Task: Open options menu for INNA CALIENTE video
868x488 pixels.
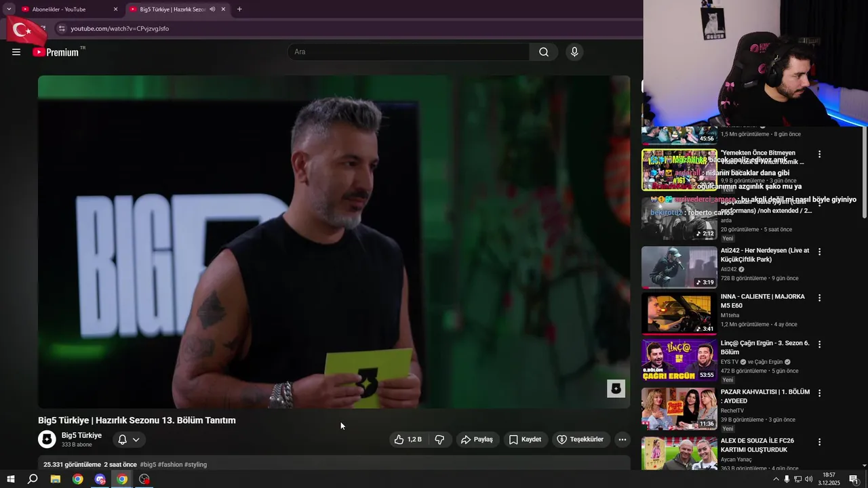Action: pyautogui.click(x=819, y=298)
